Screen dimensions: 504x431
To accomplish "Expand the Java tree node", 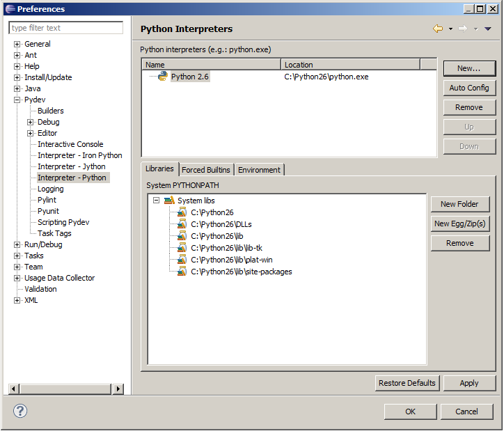I will pos(17,88).
